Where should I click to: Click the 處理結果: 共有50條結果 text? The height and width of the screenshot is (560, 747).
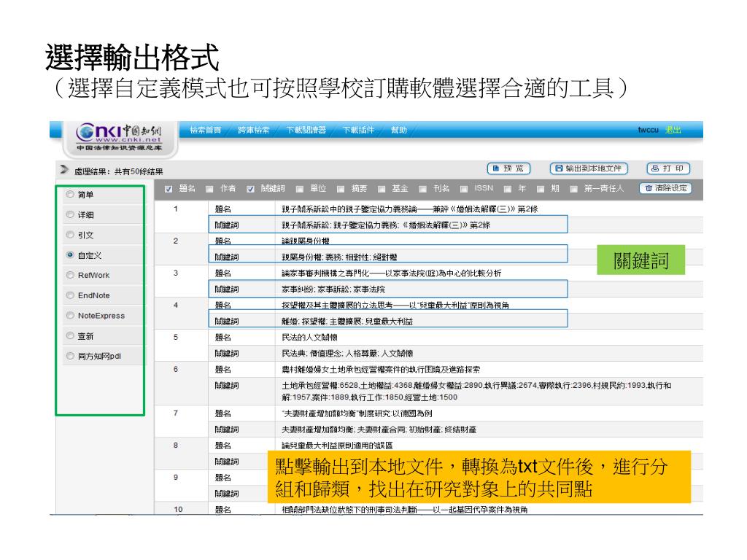point(119,171)
